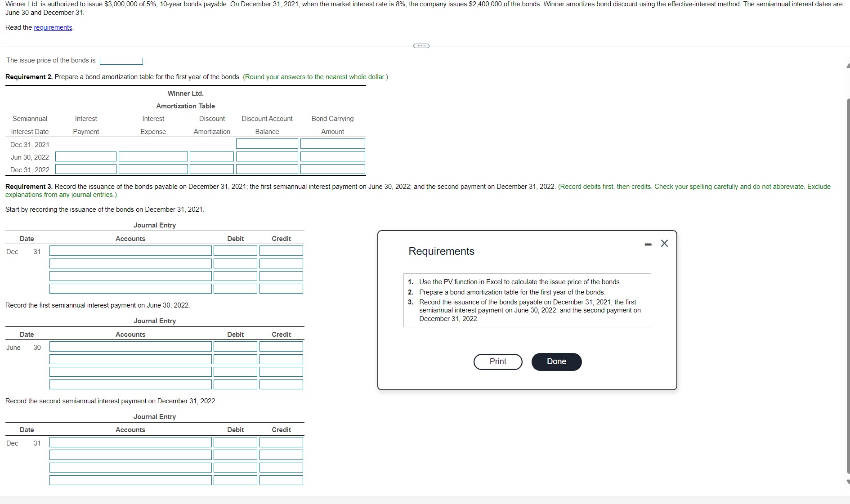This screenshot has height=504, width=850.
Task: Click second debit field of Dec 31, 2022 entry
Action: (235, 455)
